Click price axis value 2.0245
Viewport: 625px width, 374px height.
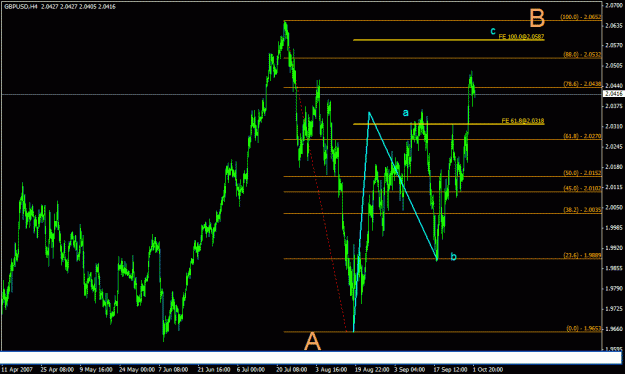click(x=614, y=147)
